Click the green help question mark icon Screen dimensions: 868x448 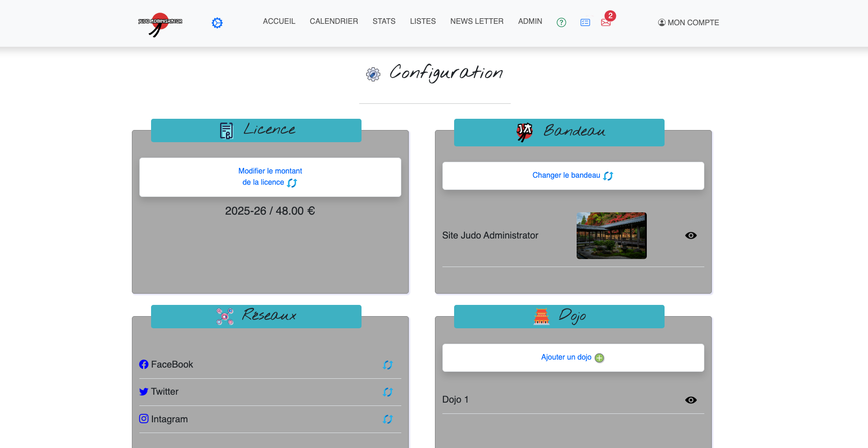[x=561, y=22]
